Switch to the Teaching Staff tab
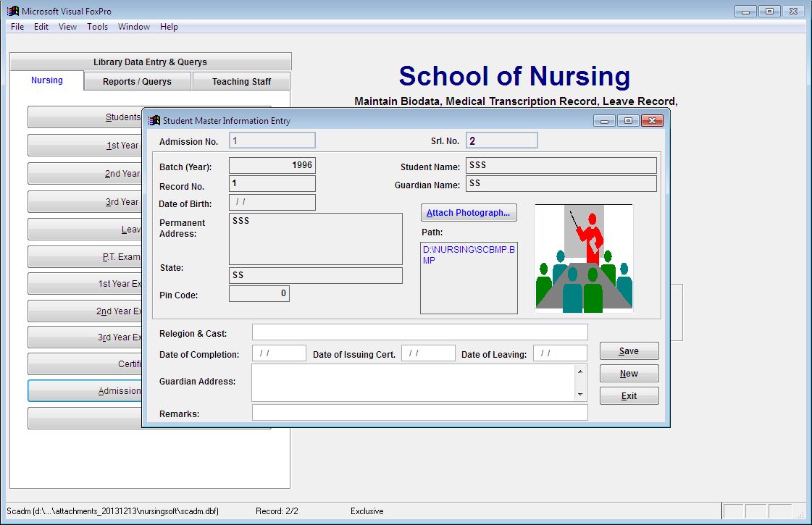 (x=241, y=81)
